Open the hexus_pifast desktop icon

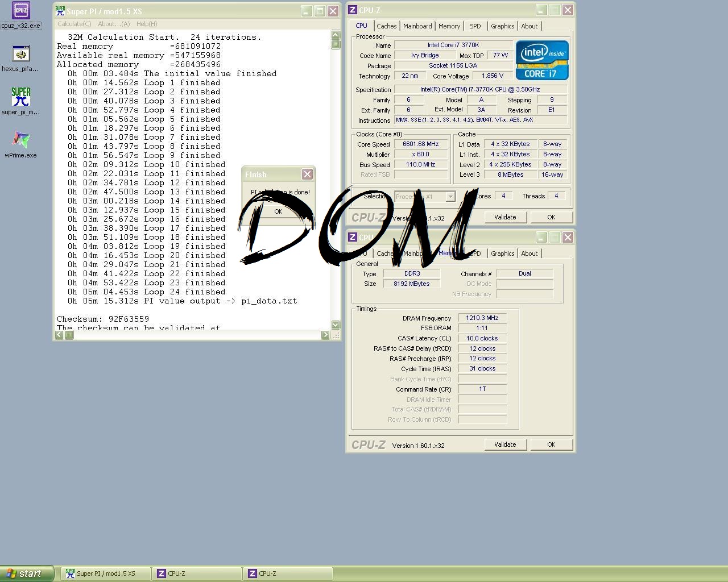point(21,55)
